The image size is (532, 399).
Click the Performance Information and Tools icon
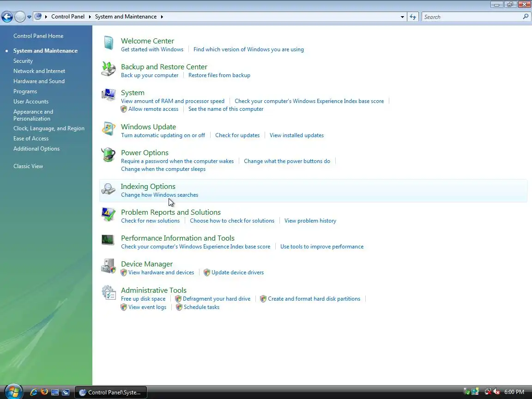click(x=108, y=240)
